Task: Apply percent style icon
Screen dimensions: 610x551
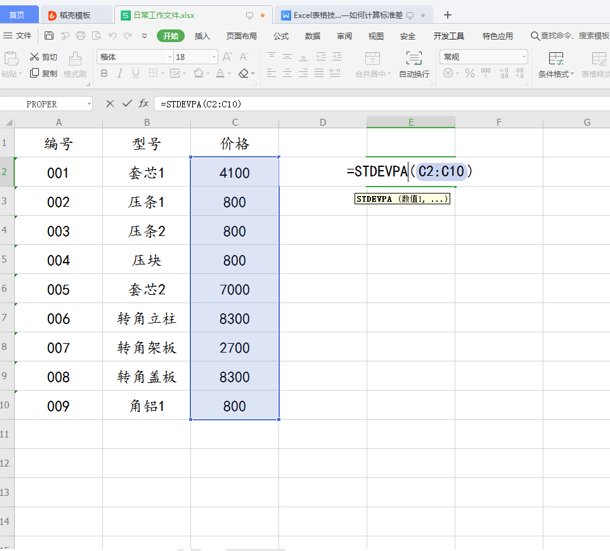Action: (x=470, y=73)
